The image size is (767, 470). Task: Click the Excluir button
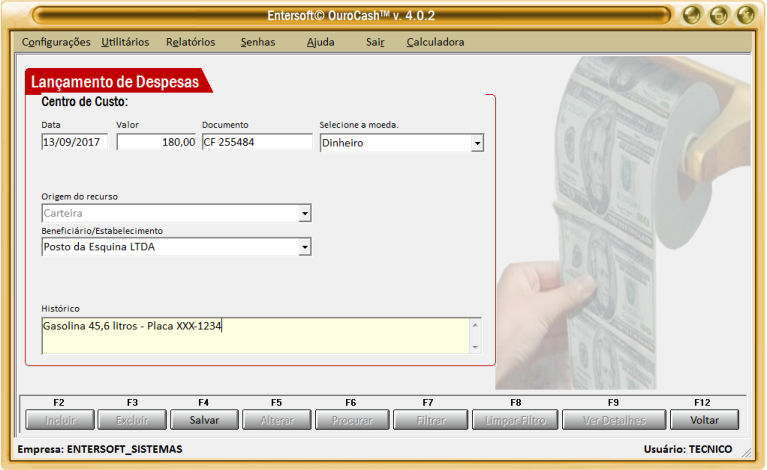click(132, 420)
